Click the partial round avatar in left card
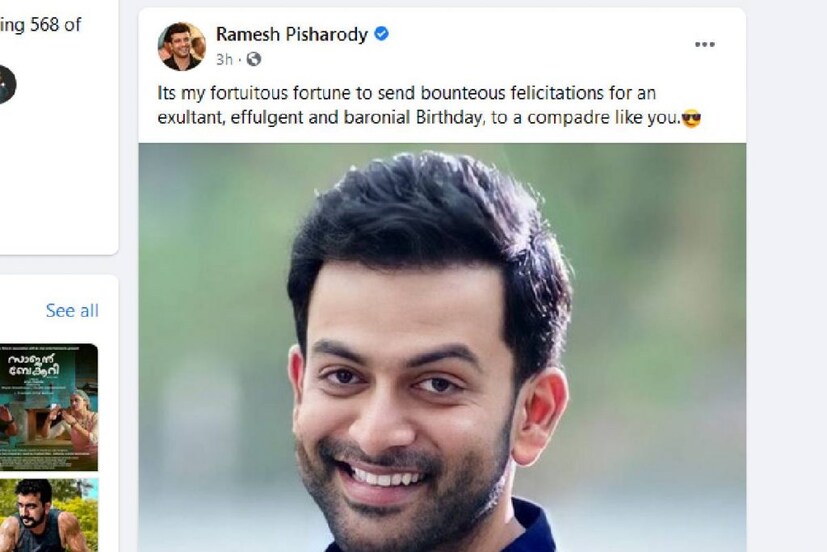The width and height of the screenshot is (827, 552). coord(6,84)
